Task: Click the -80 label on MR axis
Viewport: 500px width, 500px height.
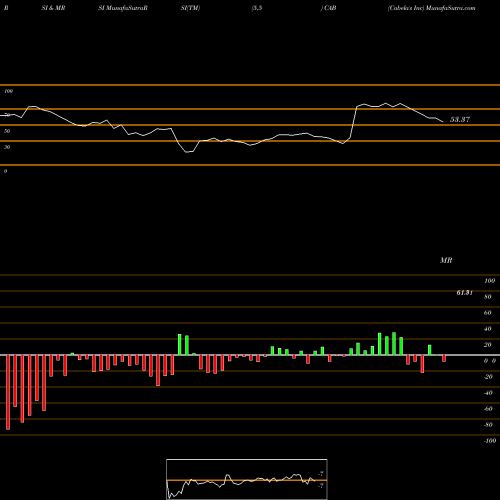Action: (x=488, y=425)
